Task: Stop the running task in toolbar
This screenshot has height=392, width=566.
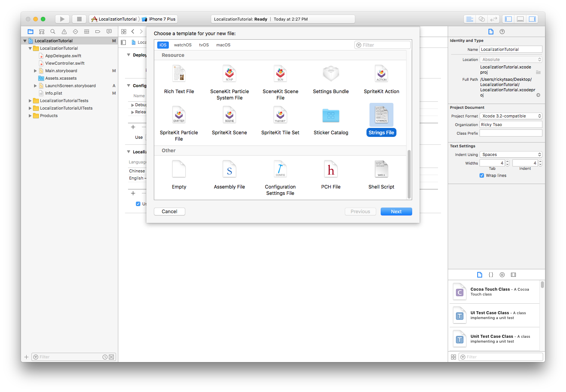Action: 79,19
